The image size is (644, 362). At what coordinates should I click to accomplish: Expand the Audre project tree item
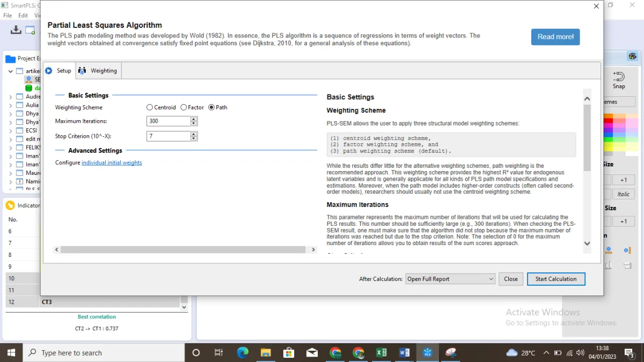[x=11, y=97]
